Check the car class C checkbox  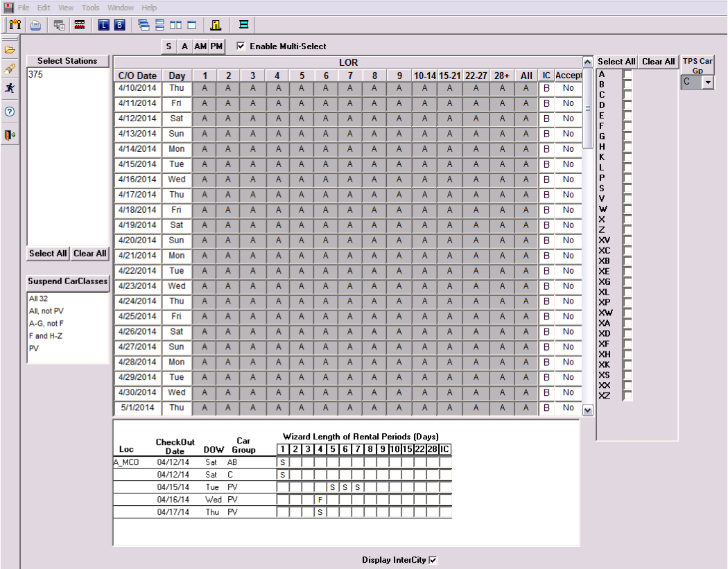[x=627, y=95]
